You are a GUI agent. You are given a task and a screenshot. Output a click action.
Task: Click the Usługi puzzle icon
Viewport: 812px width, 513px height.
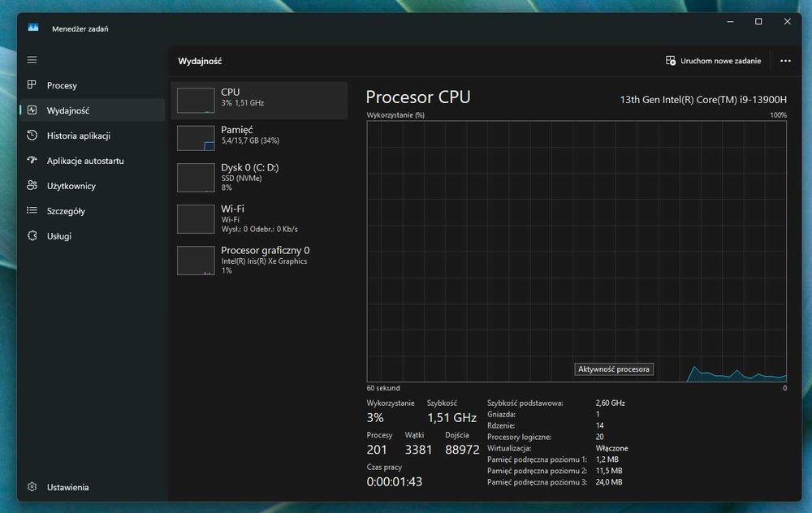[32, 235]
